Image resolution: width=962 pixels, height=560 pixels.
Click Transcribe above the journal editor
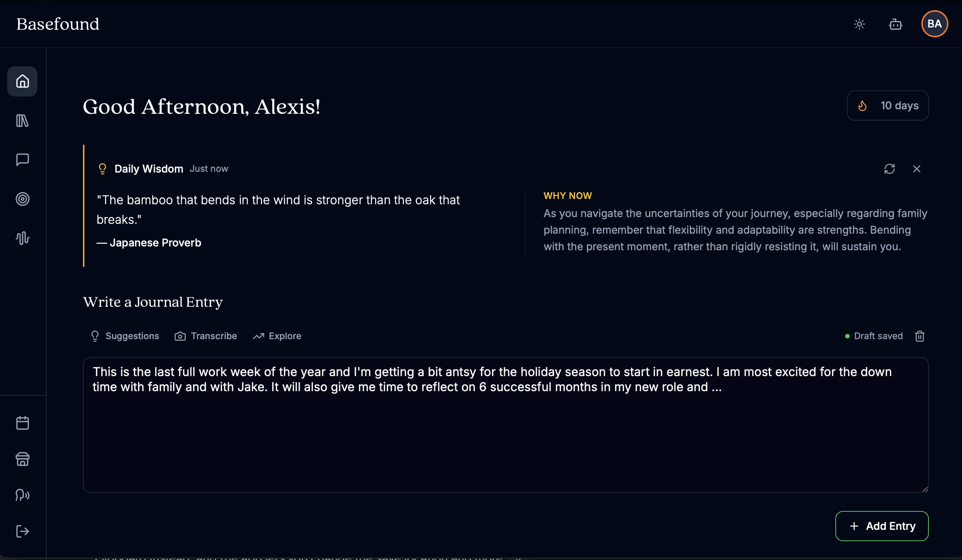206,336
